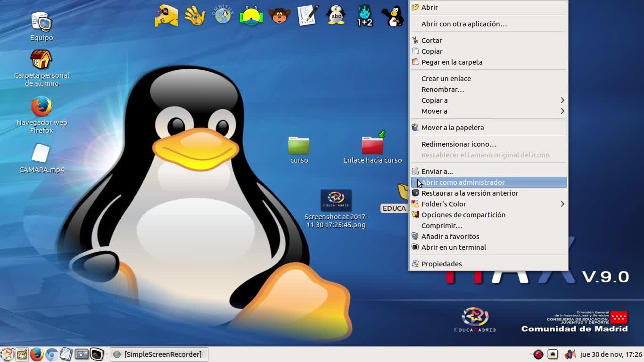The image size is (644, 362).
Task: Choose Abrir in the context menu
Action: [489, 8]
